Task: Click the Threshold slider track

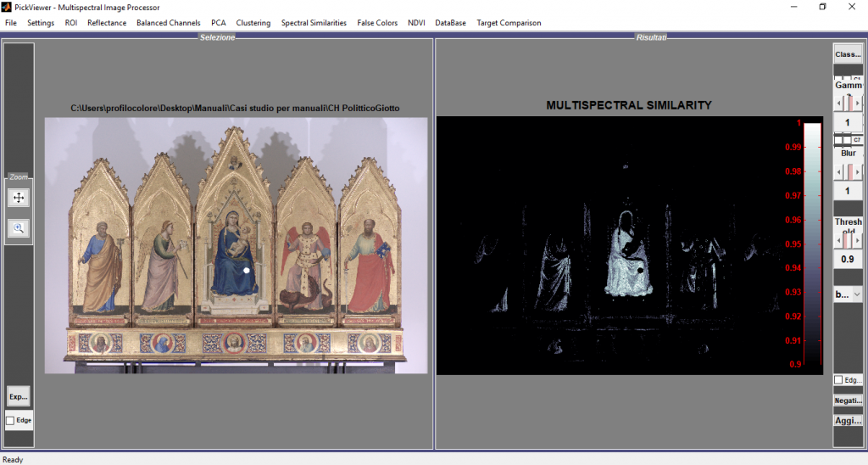Action: tap(848, 240)
